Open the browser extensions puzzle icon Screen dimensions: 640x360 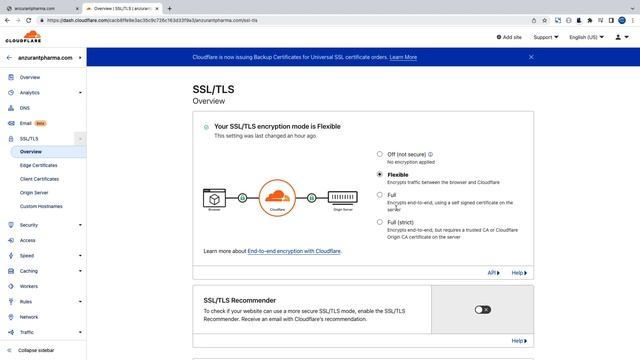[x=590, y=20]
